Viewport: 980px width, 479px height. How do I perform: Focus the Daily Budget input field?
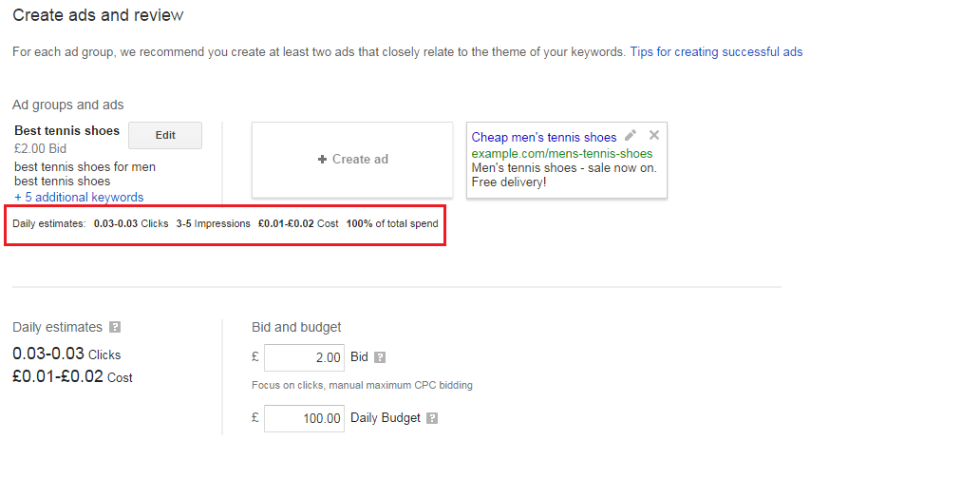point(304,418)
